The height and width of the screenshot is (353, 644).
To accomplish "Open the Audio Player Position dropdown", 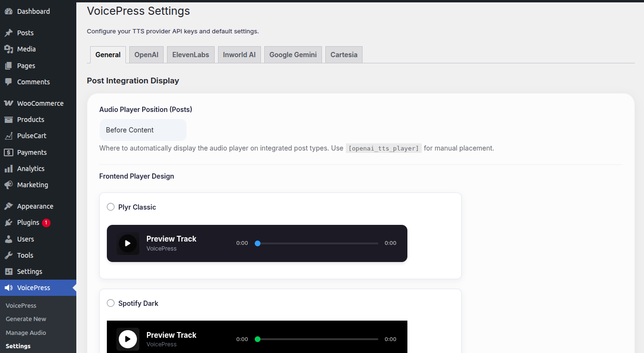I will [x=143, y=130].
